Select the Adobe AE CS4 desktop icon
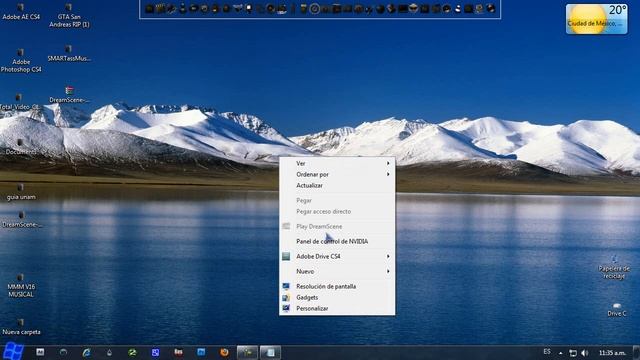 coord(21,12)
